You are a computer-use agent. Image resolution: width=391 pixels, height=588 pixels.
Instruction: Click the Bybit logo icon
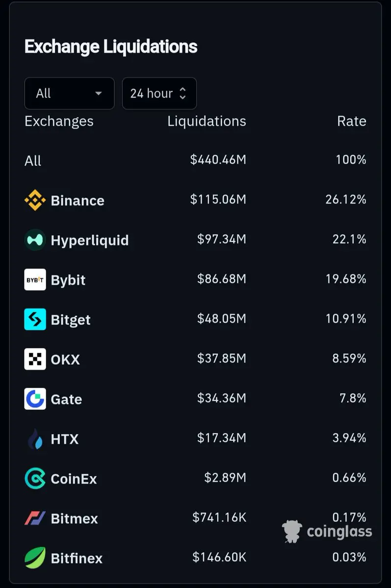[x=35, y=280]
